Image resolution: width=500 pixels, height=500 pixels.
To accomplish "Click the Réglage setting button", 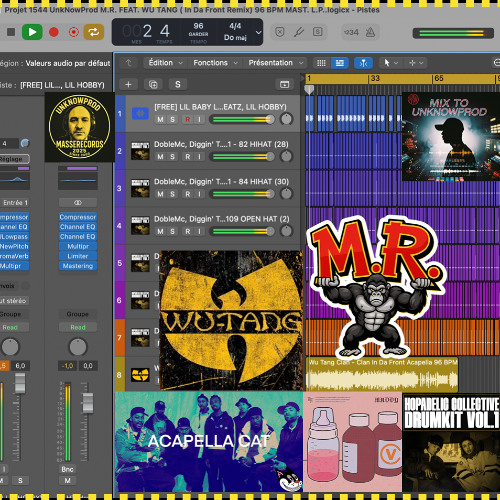I will click(x=14, y=159).
